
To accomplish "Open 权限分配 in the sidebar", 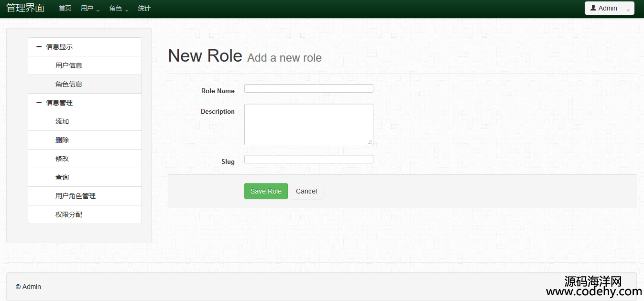I will point(85,215).
